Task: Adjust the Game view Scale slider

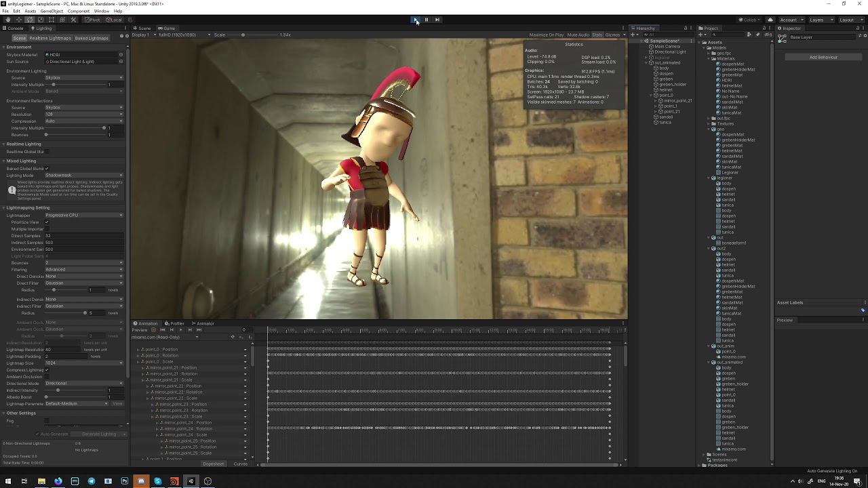Action: [254, 35]
